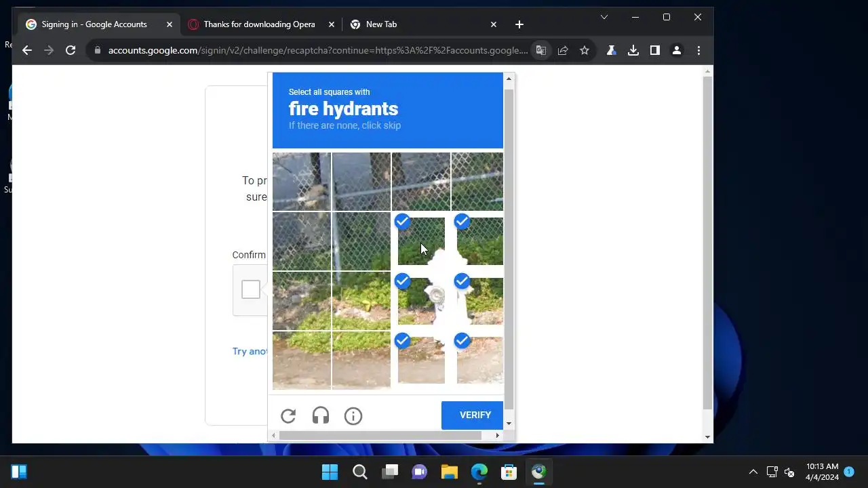Bookmark this page with the star icon

tap(585, 50)
